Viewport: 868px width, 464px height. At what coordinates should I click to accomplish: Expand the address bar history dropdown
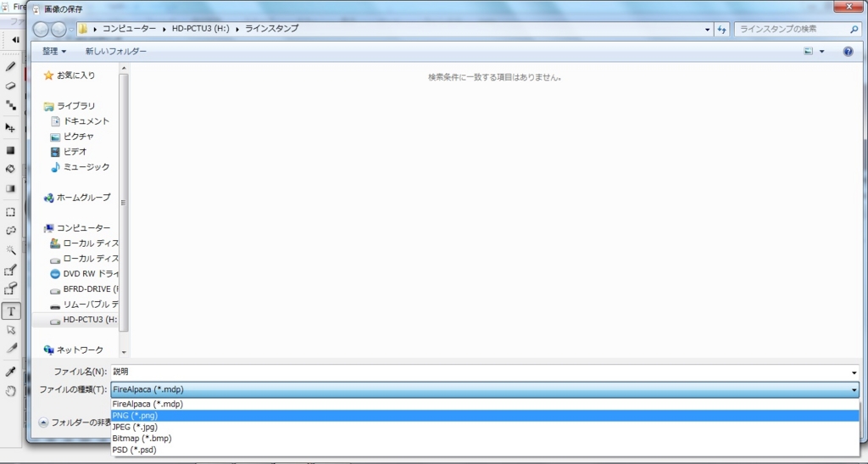pos(708,30)
